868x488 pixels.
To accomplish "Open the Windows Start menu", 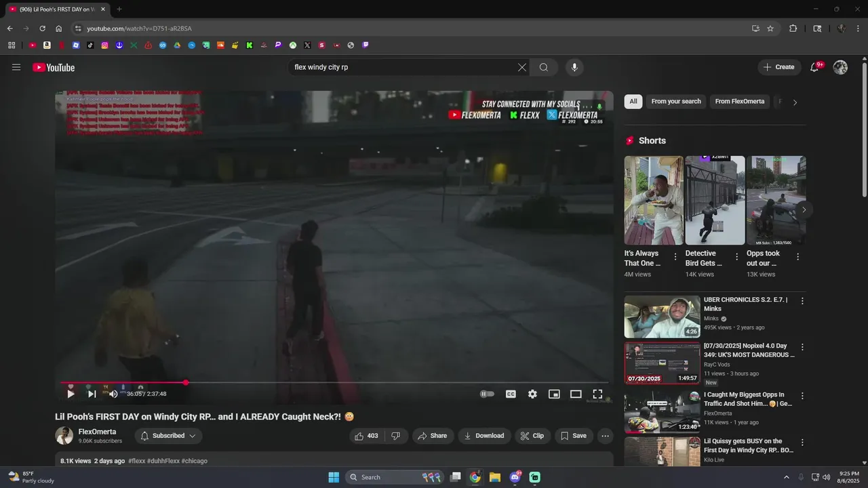I will (x=334, y=477).
